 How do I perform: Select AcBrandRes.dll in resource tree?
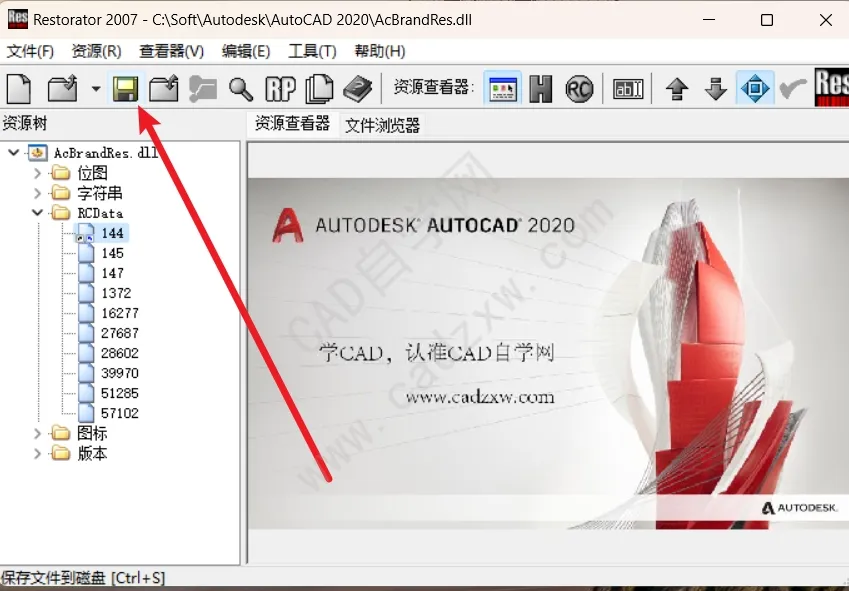click(106, 153)
